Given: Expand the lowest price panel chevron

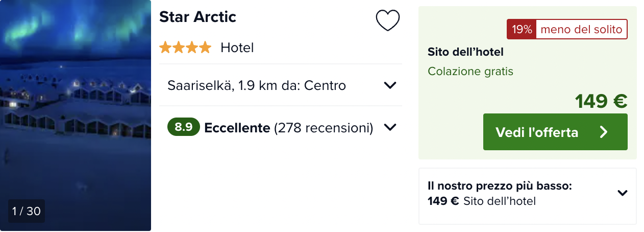Looking at the screenshot, I should (622, 193).
